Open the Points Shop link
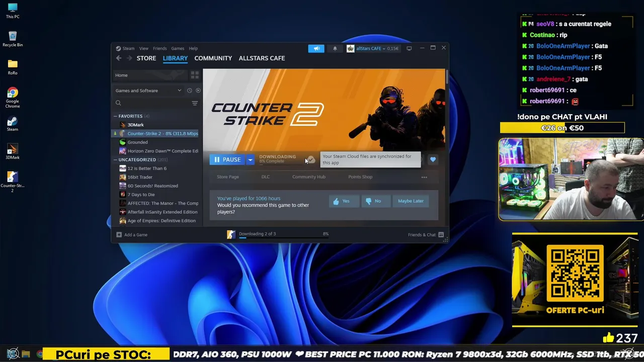644x362 pixels. click(x=360, y=177)
